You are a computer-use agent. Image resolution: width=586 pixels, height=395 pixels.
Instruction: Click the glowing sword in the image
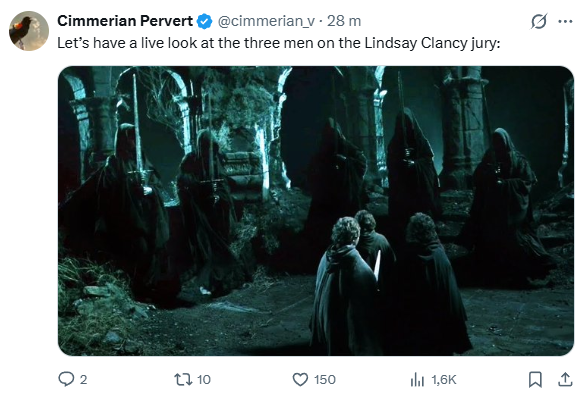click(x=377, y=265)
